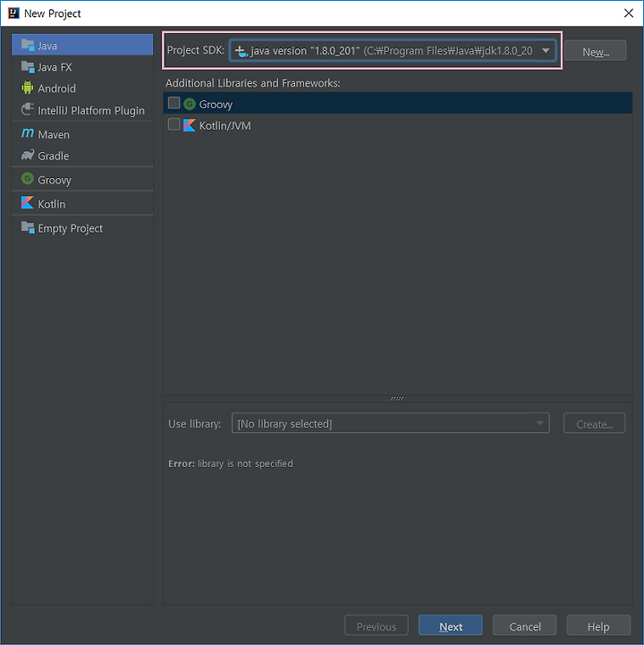Click the Previous button
644x645 pixels.
click(x=377, y=626)
